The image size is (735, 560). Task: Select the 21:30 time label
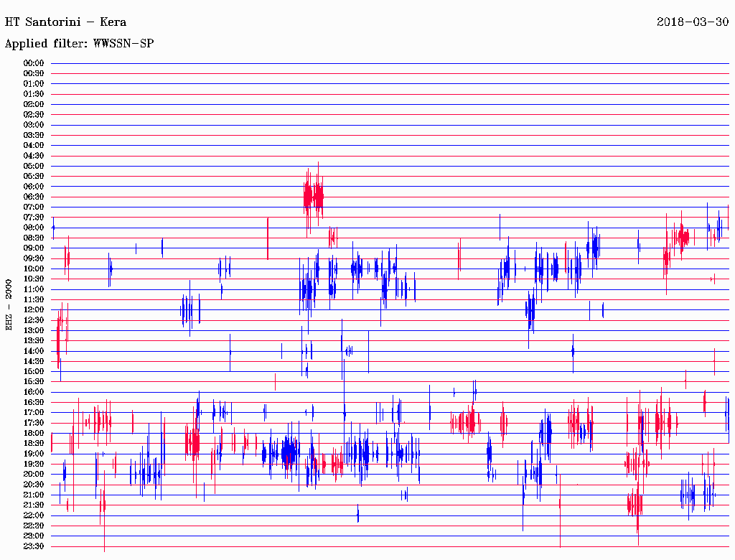pyautogui.click(x=34, y=505)
